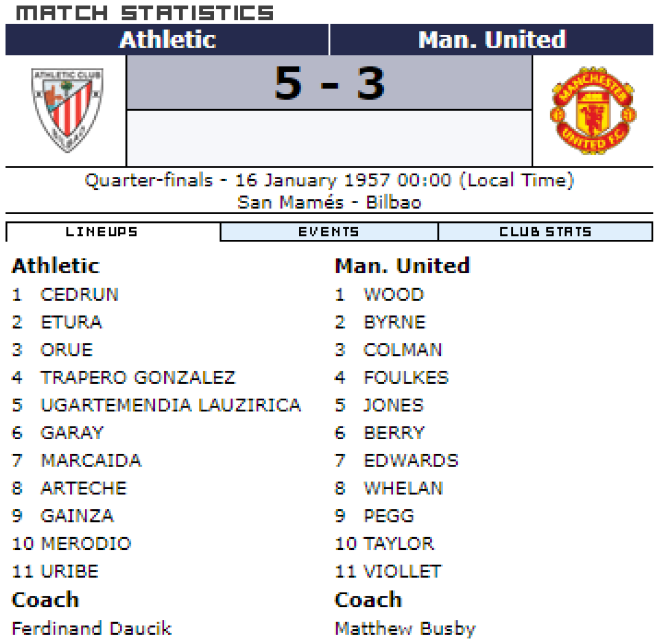Click the Athletic Club crest icon
This screenshot has width=657, height=644.
click(x=67, y=110)
